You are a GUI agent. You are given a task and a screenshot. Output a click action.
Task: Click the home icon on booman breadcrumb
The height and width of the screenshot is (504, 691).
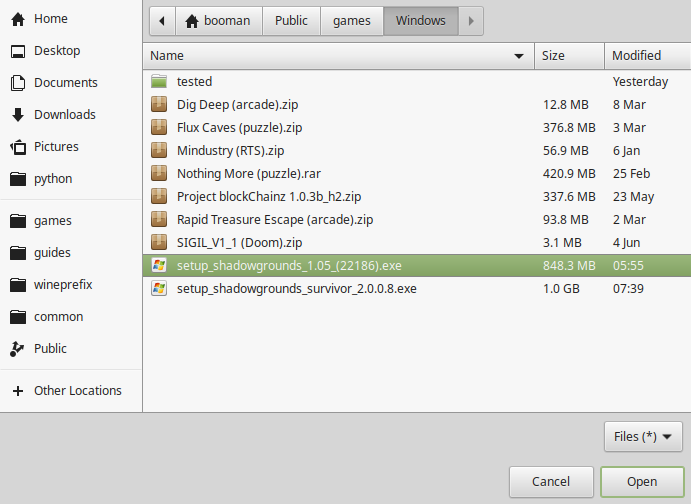pos(192,21)
